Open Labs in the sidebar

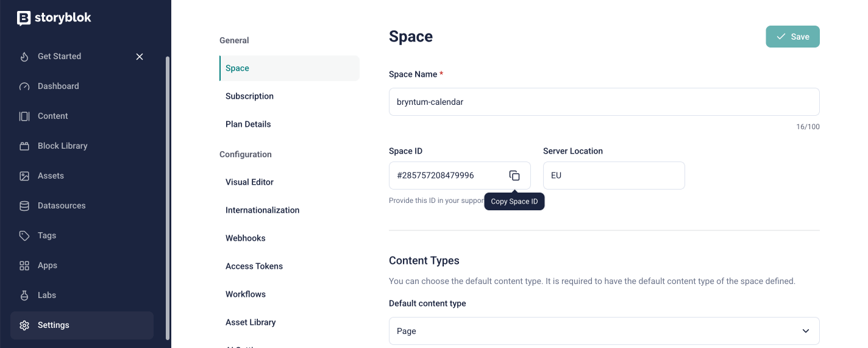(47, 296)
